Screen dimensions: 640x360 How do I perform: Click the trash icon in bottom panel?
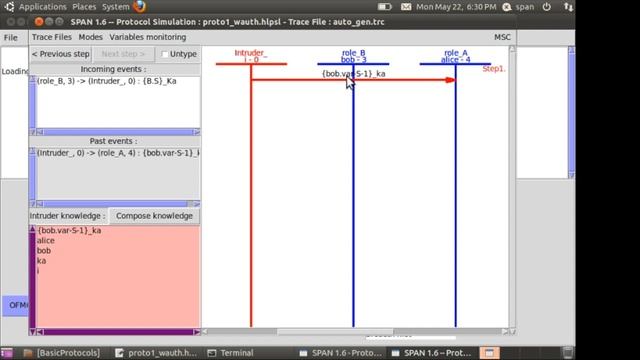(567, 353)
